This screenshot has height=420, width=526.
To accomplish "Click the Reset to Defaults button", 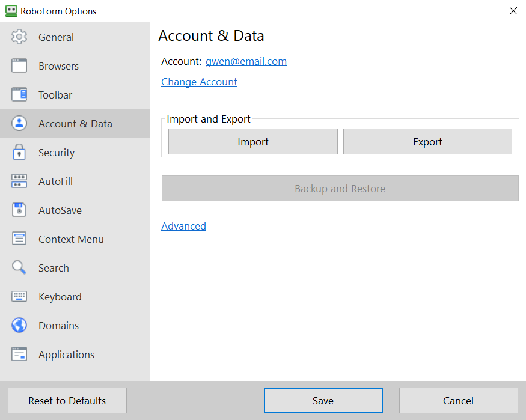I will click(x=67, y=401).
